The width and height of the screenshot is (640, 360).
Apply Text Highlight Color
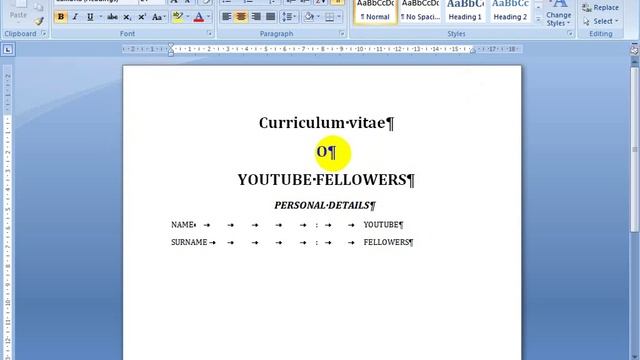pos(178,17)
